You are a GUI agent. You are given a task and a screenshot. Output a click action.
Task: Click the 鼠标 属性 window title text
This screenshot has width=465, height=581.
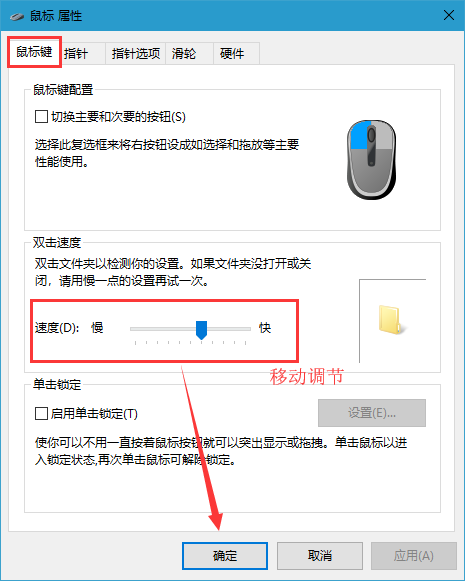click(56, 16)
